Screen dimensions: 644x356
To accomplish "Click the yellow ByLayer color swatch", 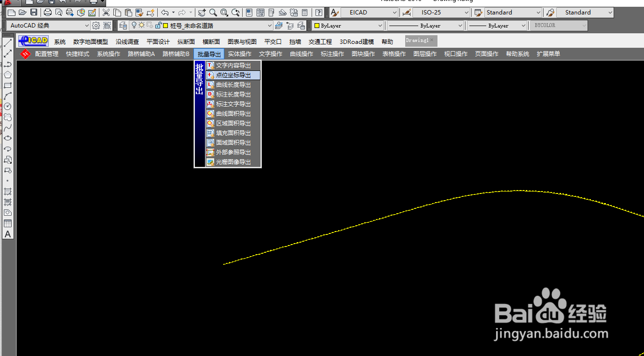I will click(x=317, y=26).
